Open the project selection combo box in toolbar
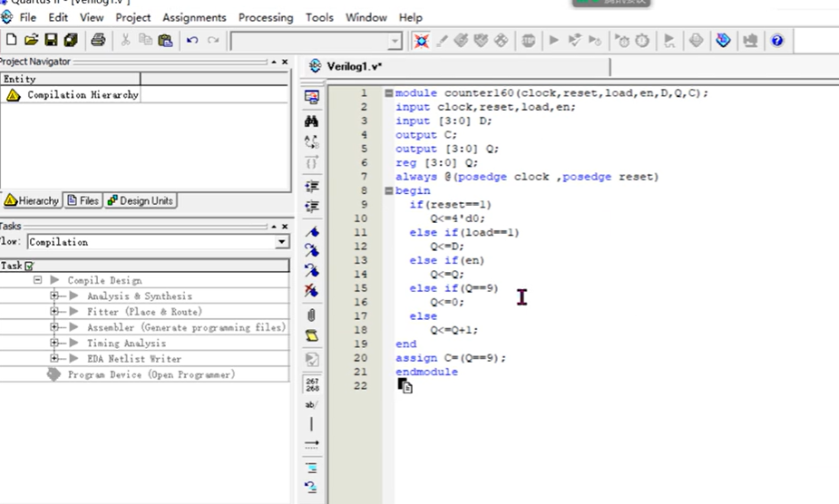Screen dimensions: 839x504 (316, 41)
